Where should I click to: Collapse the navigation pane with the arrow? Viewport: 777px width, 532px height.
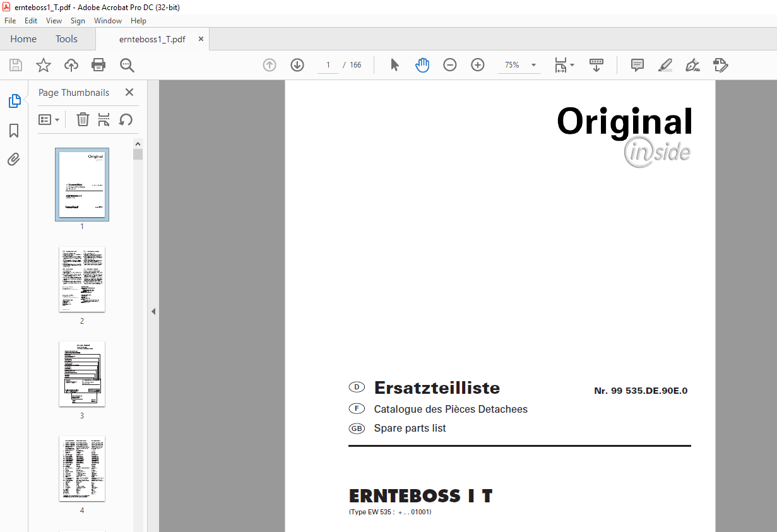pos(153,311)
